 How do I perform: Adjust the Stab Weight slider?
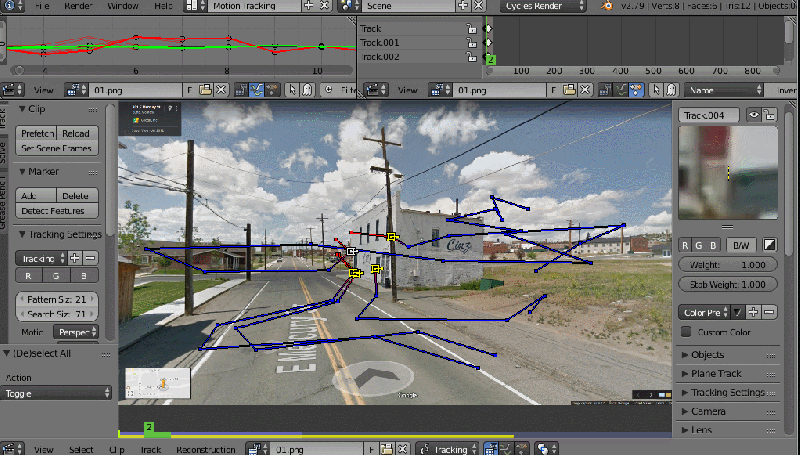point(728,285)
